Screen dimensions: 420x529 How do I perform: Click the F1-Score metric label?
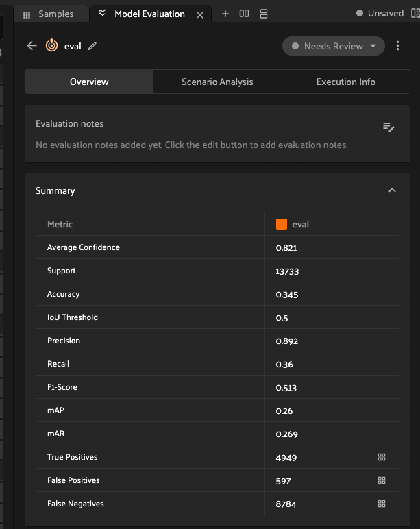coord(62,387)
